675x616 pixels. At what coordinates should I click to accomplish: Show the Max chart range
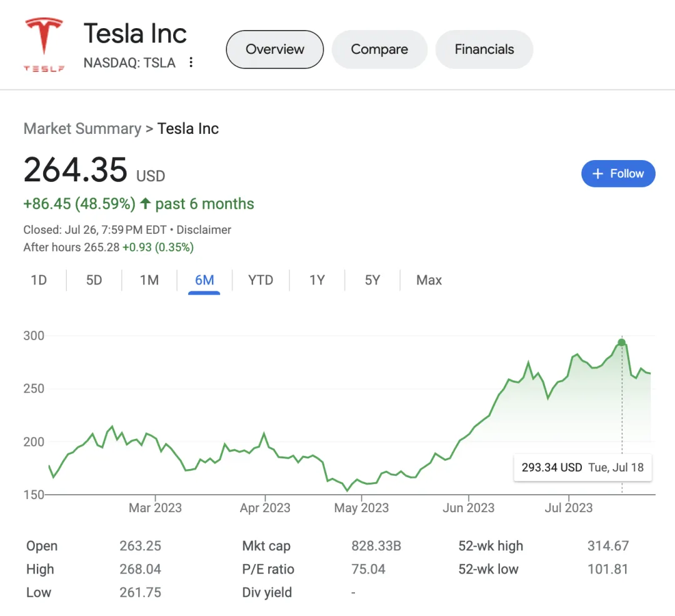(429, 280)
